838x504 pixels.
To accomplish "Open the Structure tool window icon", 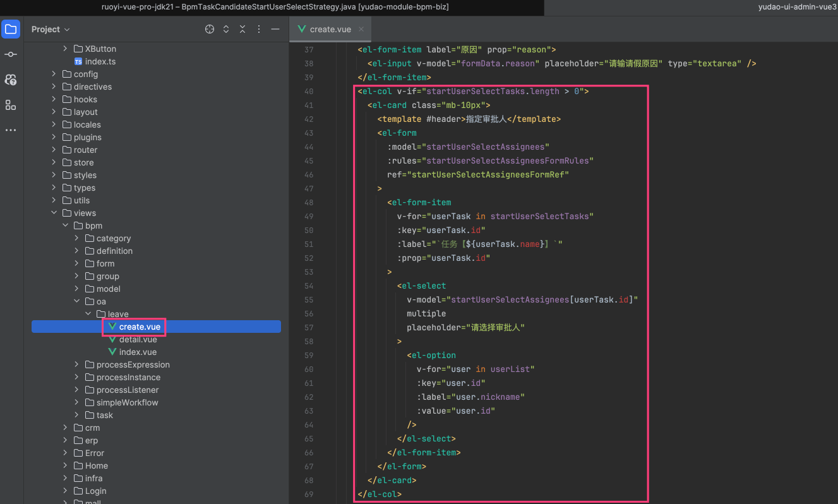I will click(11, 105).
